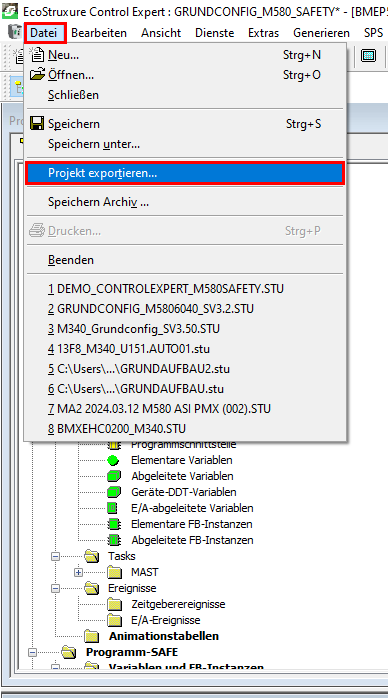Select Elementare Variablen in project tree
The width and height of the screenshot is (388, 698).
pos(182,460)
